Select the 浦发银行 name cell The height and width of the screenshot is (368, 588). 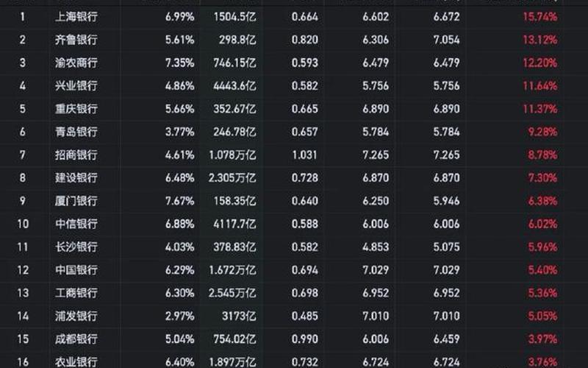point(76,316)
